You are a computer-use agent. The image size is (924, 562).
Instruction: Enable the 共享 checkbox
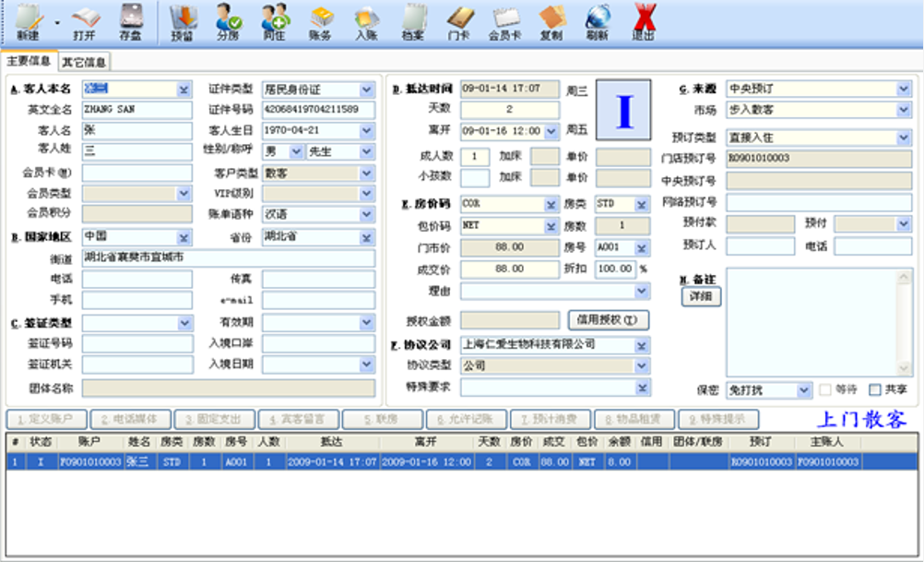pos(875,390)
